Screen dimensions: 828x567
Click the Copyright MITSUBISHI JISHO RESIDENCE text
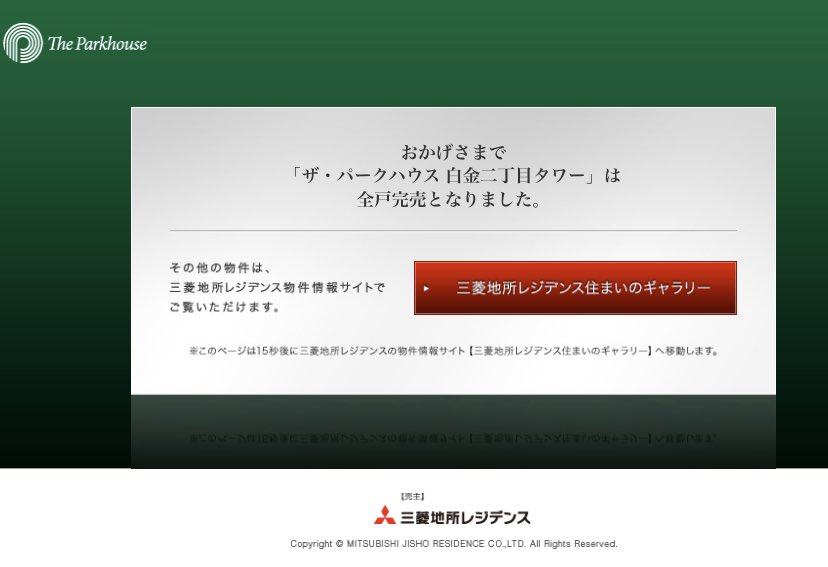(x=454, y=544)
